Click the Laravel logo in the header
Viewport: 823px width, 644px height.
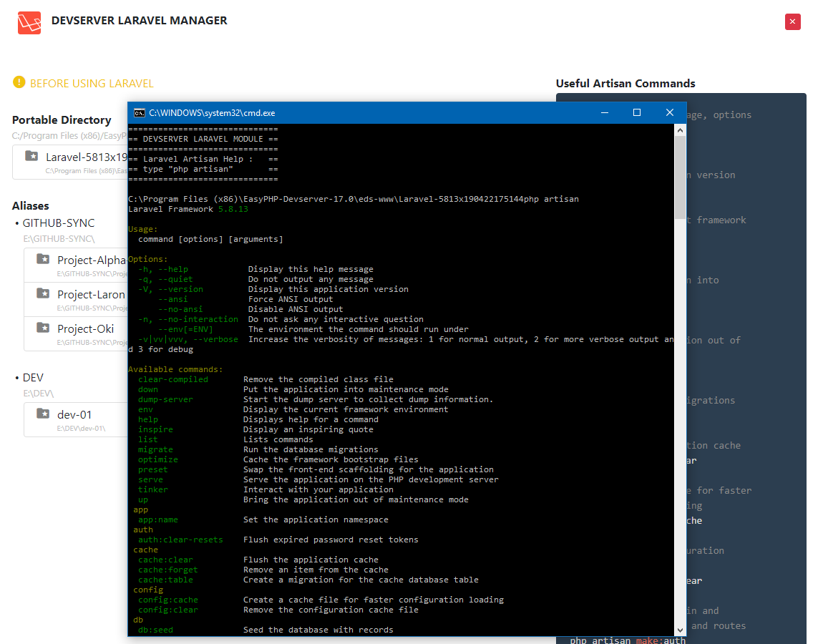point(29,22)
